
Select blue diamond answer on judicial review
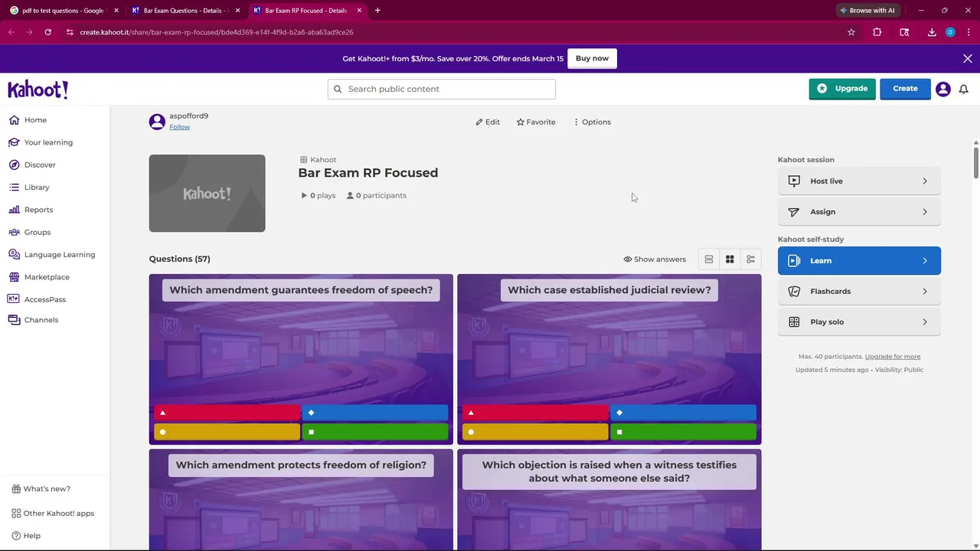tap(683, 412)
